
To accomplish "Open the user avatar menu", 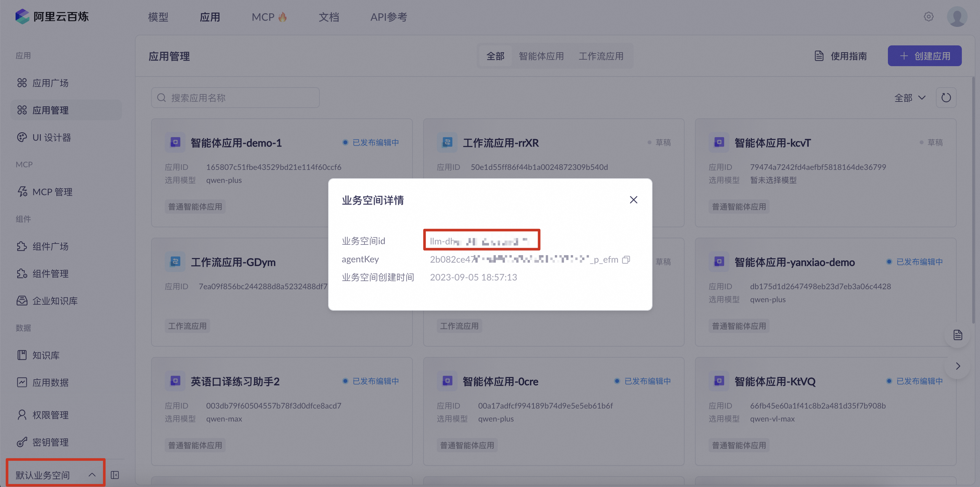I will click(x=957, y=17).
